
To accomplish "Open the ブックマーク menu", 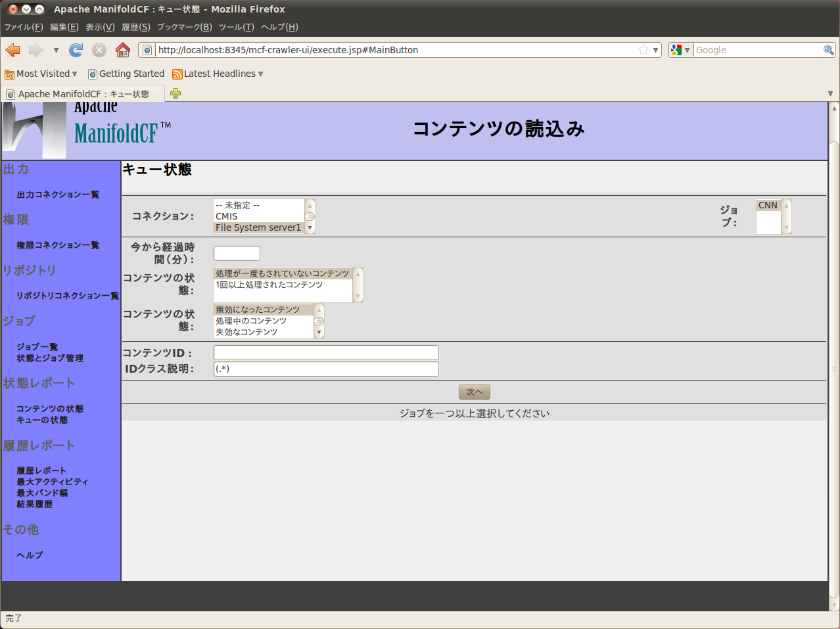I will click(x=184, y=27).
